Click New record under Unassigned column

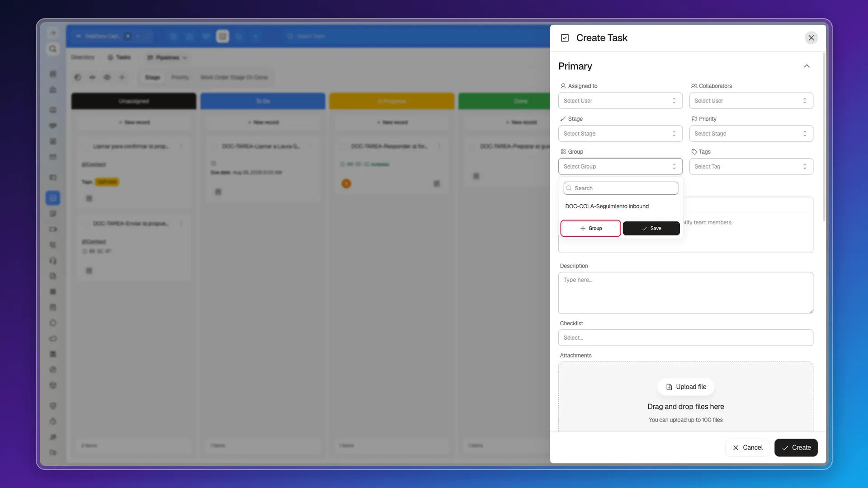click(134, 122)
